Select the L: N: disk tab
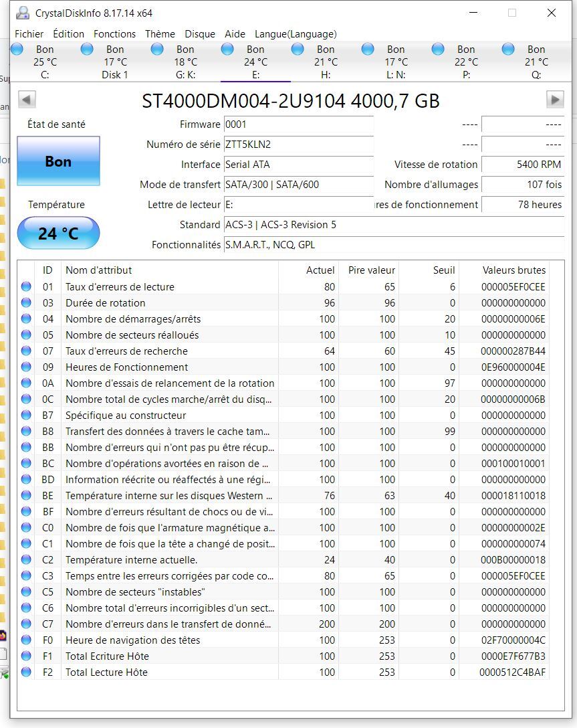The width and height of the screenshot is (577, 728). 396,62
